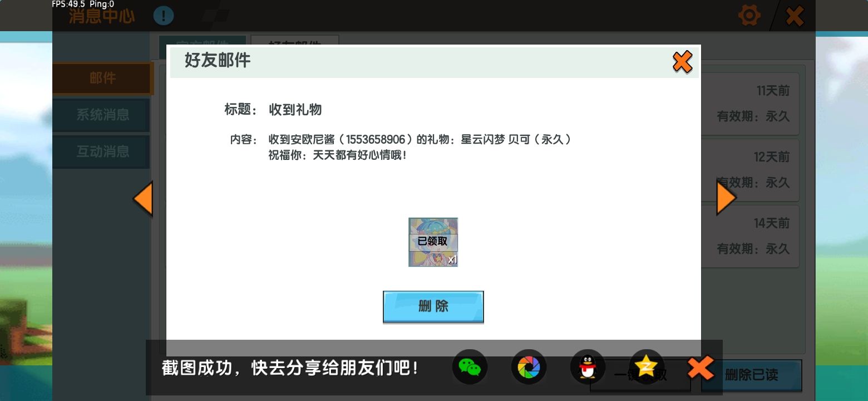Share screenshot to QQ penguin icon

(588, 367)
